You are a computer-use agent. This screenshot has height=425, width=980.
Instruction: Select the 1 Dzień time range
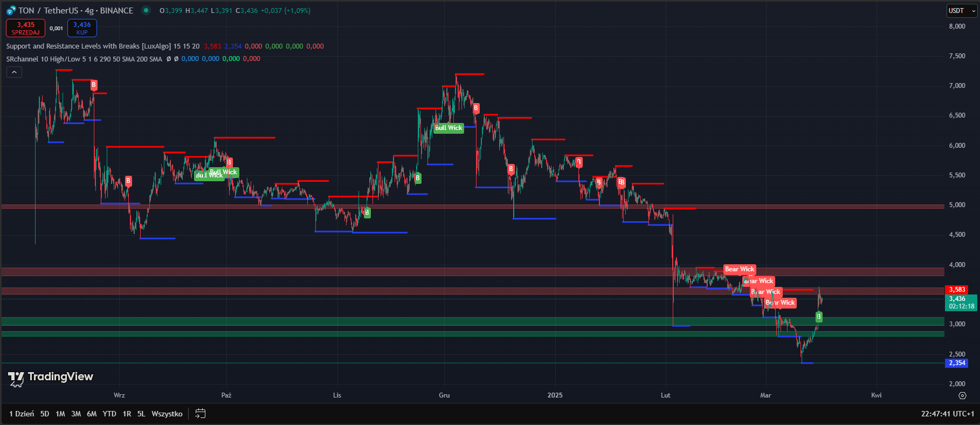pyautogui.click(x=22, y=414)
